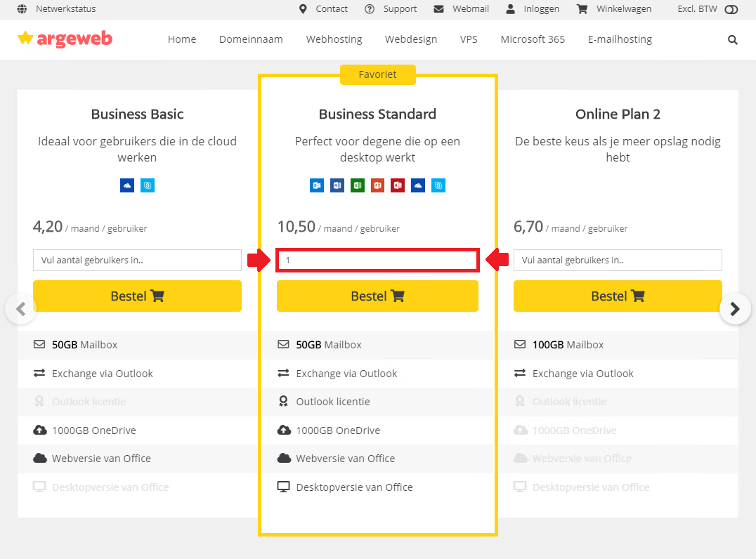Image resolution: width=756 pixels, height=559 pixels.
Task: Click the Winkelwagen cart icon
Action: [x=582, y=8]
